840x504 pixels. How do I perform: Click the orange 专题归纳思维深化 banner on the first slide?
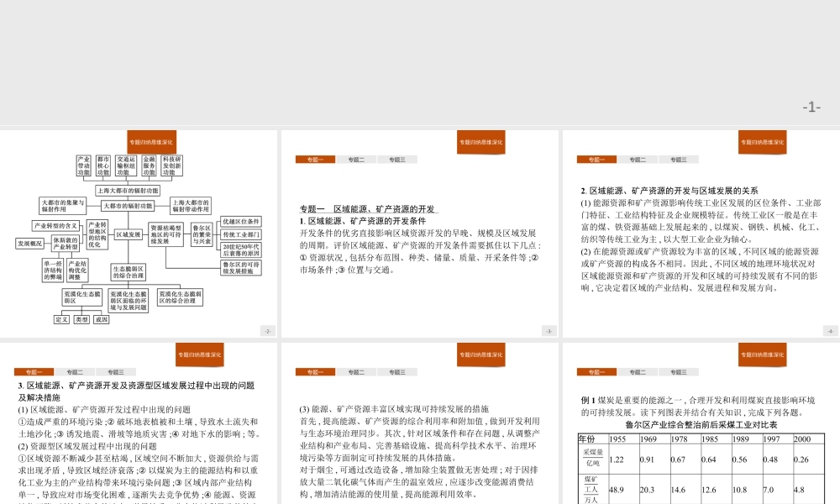(x=153, y=141)
